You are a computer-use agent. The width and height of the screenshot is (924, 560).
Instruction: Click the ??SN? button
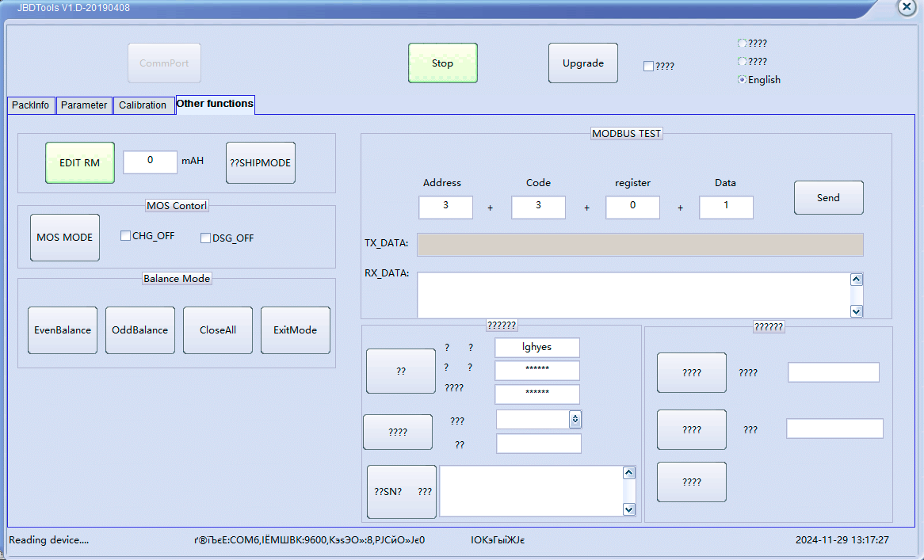pyautogui.click(x=401, y=492)
